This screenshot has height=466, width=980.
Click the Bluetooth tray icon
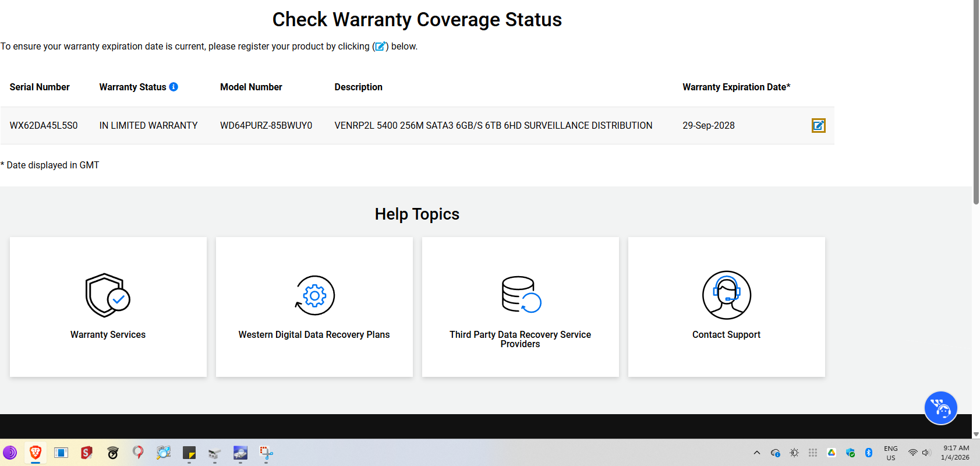[x=869, y=453]
